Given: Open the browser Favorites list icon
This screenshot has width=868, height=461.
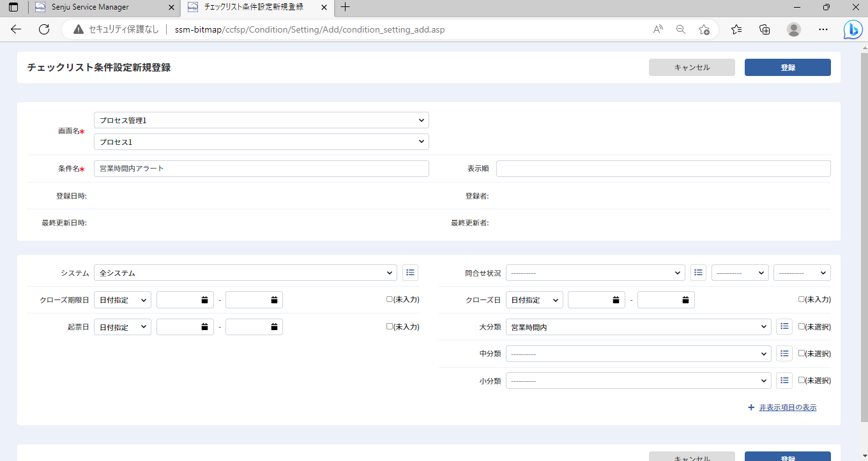Looking at the screenshot, I should pos(736,29).
